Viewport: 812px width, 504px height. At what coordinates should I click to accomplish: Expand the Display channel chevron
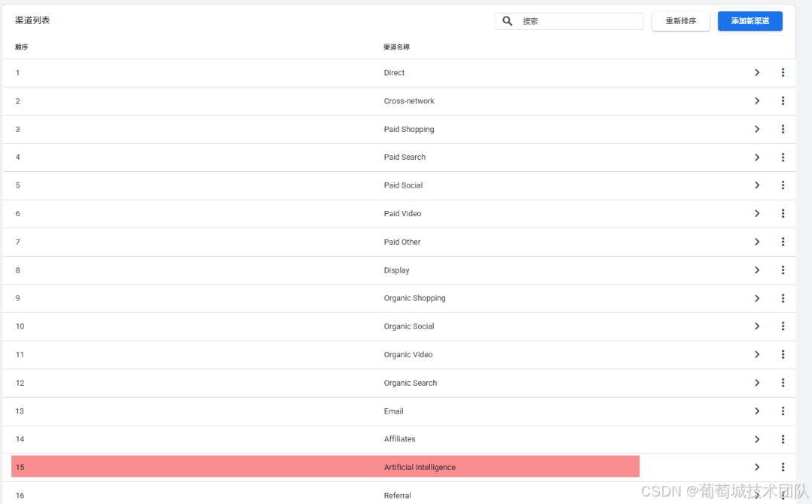[757, 270]
